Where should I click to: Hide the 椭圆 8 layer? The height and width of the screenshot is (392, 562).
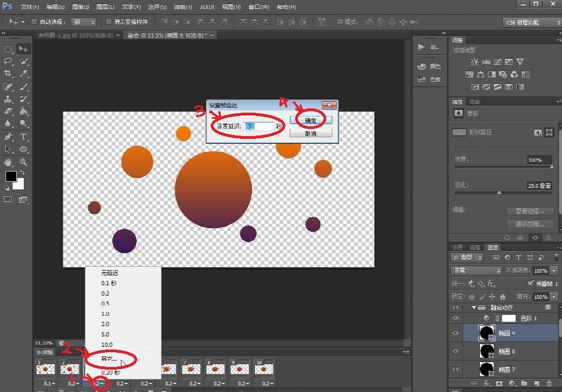[456, 351]
